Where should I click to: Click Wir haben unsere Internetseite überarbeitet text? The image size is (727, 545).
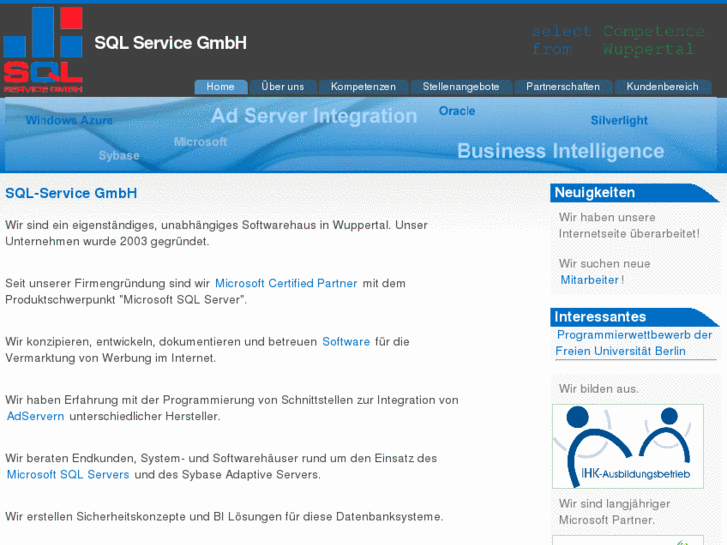pos(629,225)
